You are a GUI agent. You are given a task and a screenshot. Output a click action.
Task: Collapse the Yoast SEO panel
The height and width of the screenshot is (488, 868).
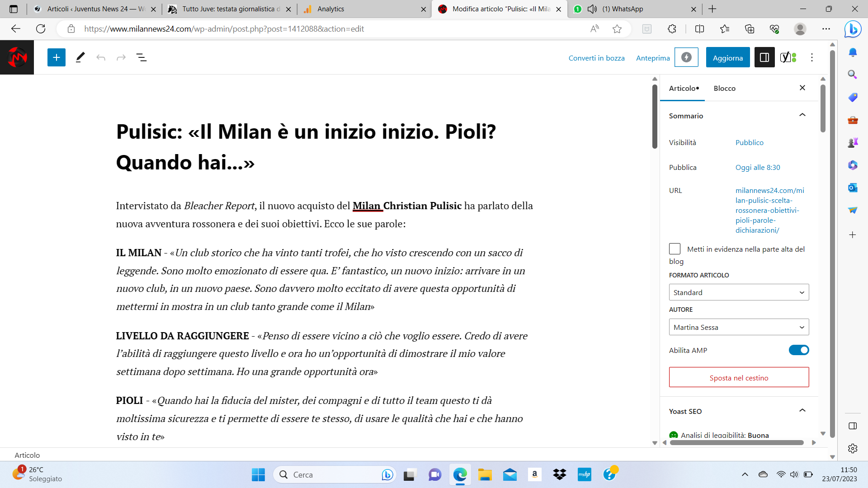pos(802,411)
